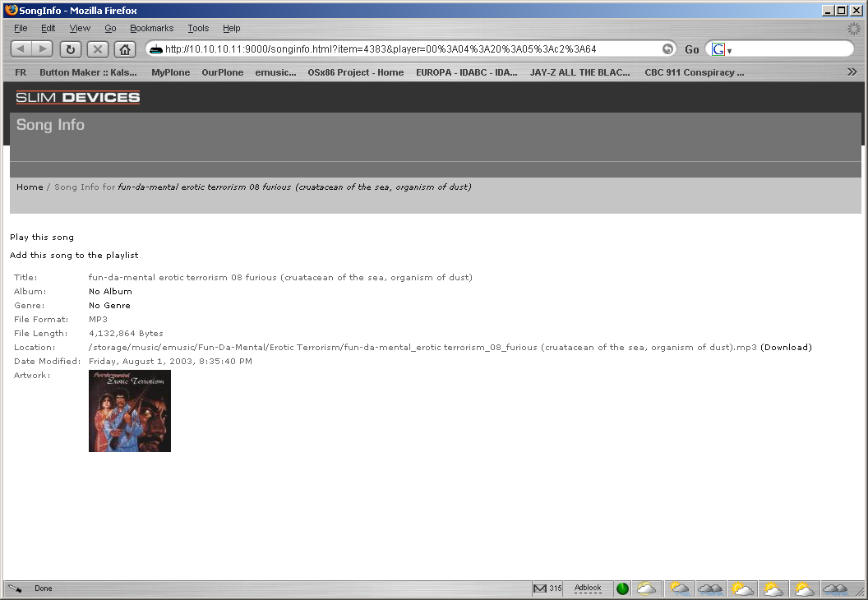
Task: Open the Bookmarks menu
Action: tap(151, 28)
